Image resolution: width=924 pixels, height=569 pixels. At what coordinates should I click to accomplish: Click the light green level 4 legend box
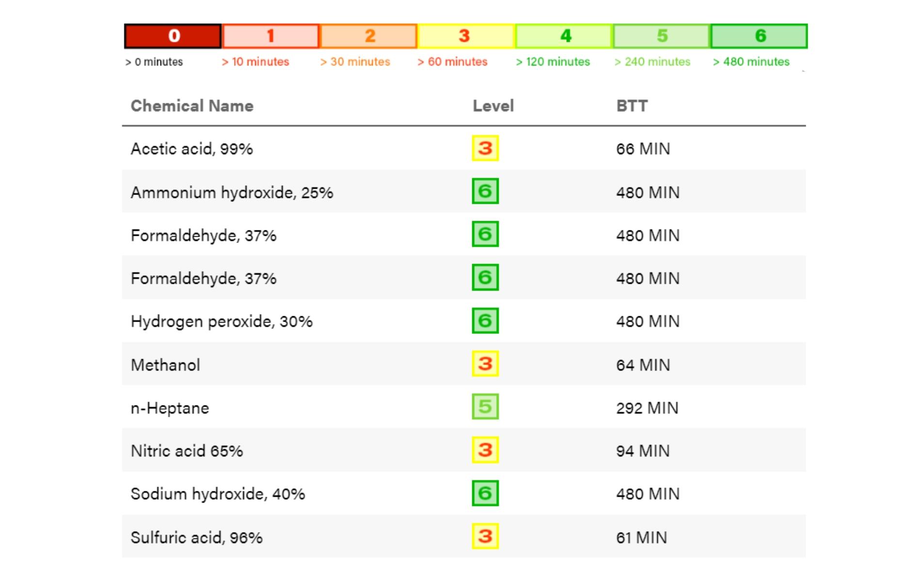pos(564,36)
